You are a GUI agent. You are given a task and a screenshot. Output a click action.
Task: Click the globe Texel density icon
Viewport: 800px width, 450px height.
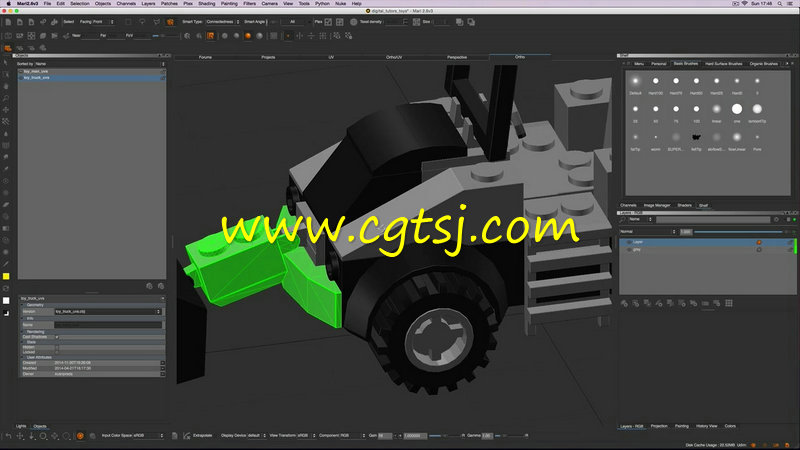click(354, 22)
